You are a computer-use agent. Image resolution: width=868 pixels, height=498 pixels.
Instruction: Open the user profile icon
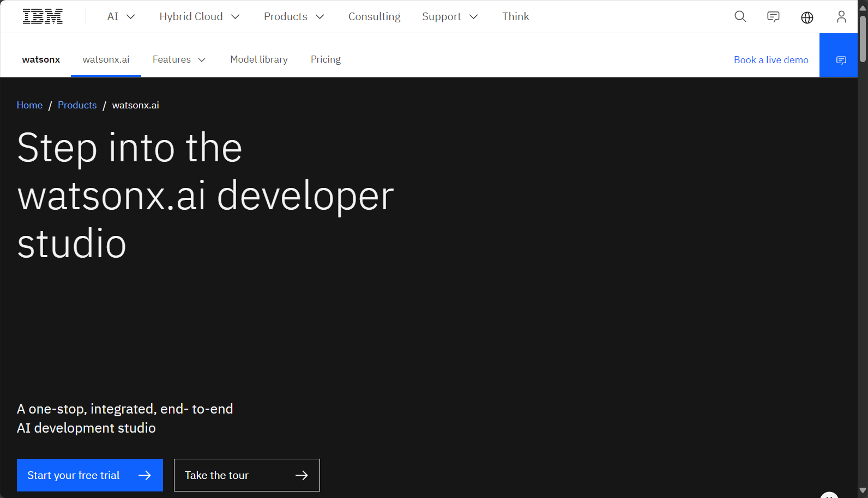click(x=841, y=17)
